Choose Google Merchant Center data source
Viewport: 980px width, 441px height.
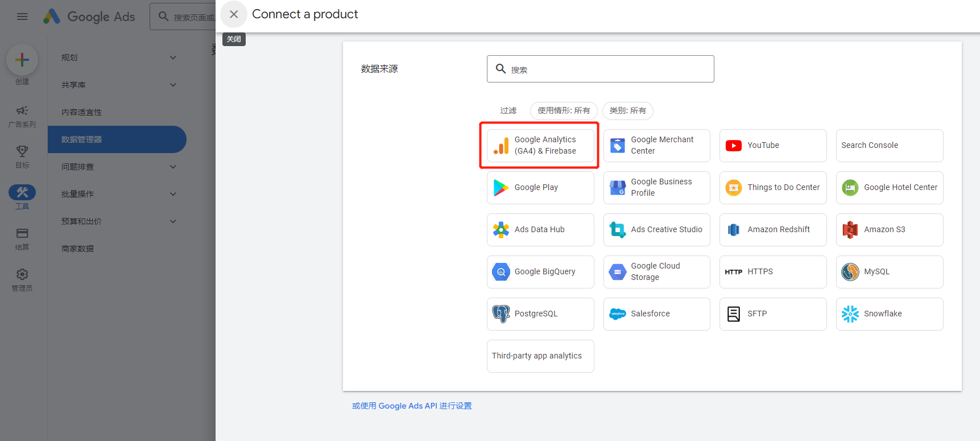pyautogui.click(x=656, y=146)
